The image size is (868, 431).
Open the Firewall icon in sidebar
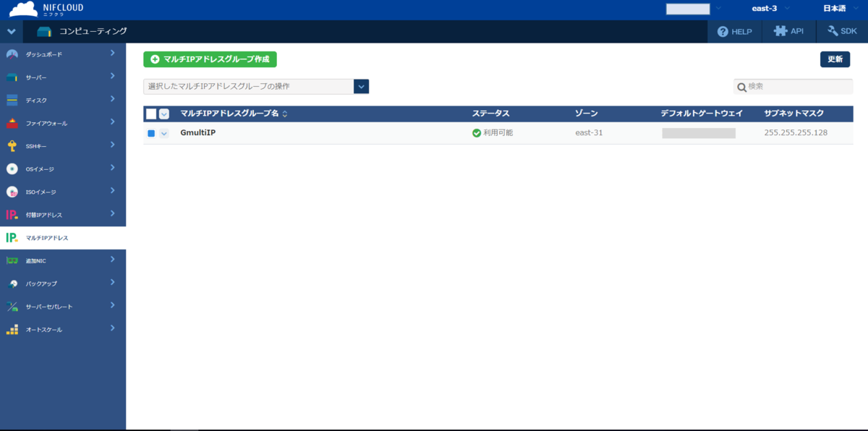(12, 123)
